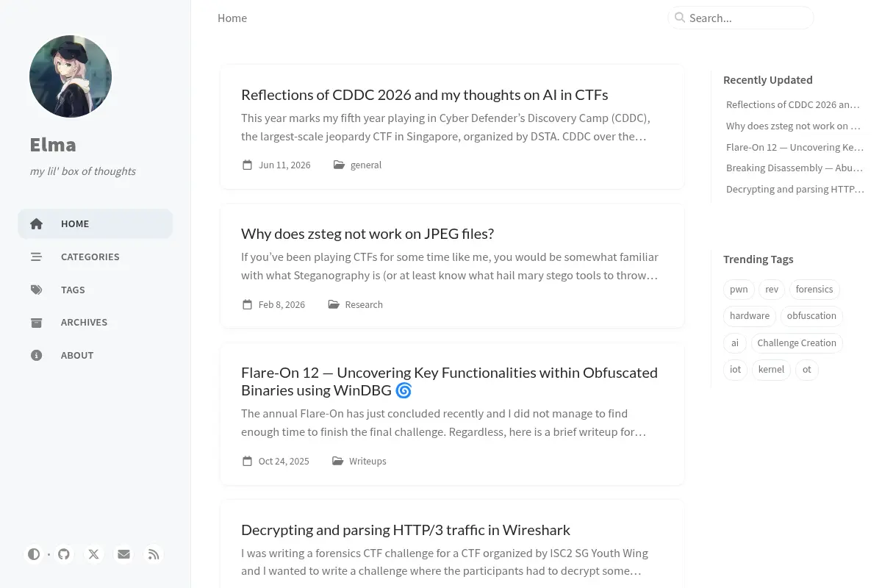Select the forensics trending tag
Viewport: 882px width, 588px height.
point(814,290)
